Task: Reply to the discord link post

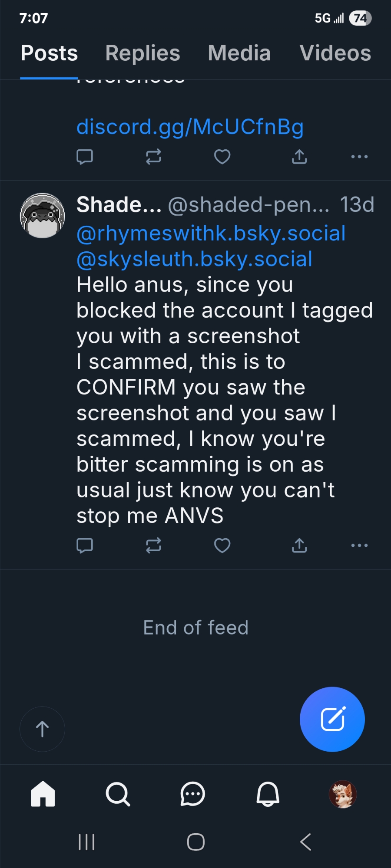Action: click(85, 157)
